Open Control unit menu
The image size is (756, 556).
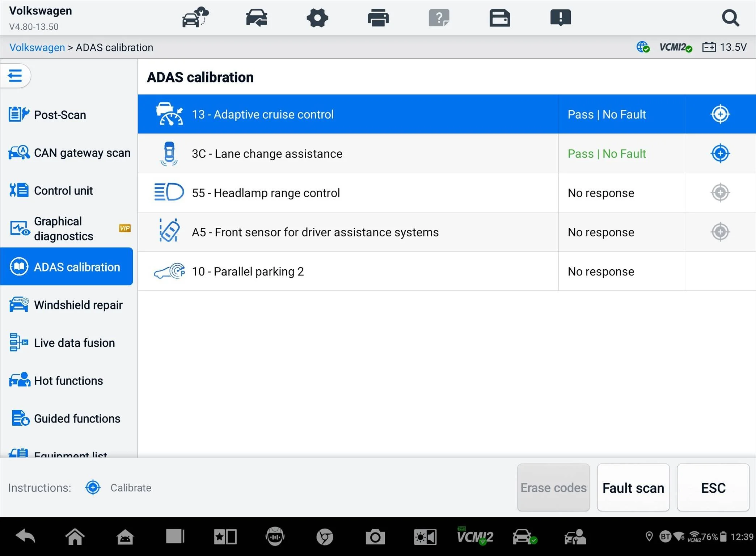67,190
